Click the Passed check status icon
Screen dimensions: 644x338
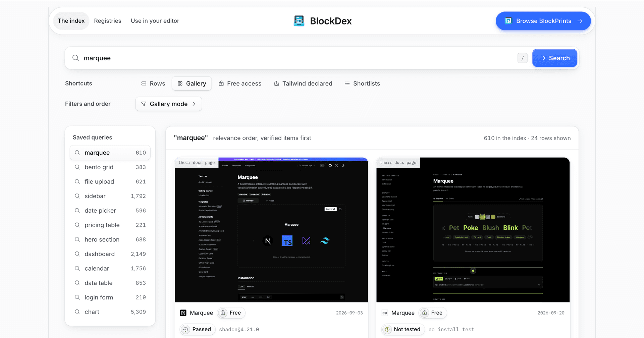[185, 330]
